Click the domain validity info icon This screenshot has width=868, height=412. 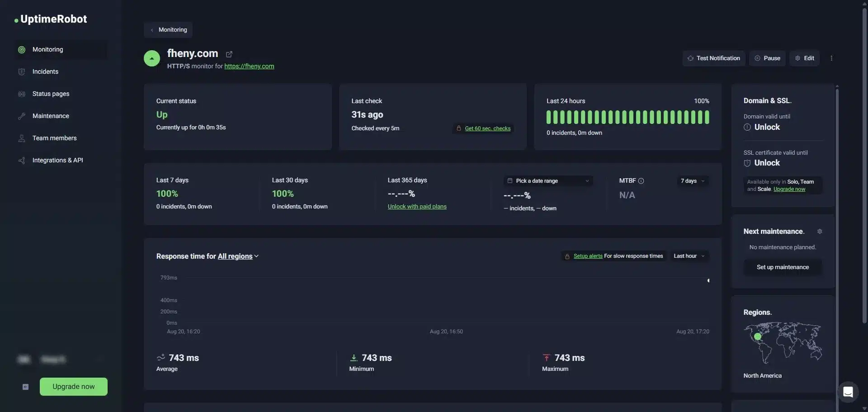[x=747, y=127]
